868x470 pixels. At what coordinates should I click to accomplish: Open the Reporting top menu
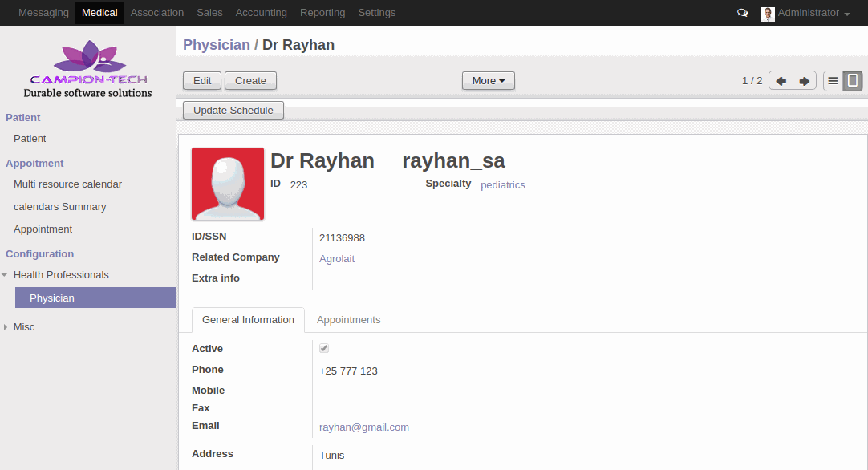click(322, 13)
